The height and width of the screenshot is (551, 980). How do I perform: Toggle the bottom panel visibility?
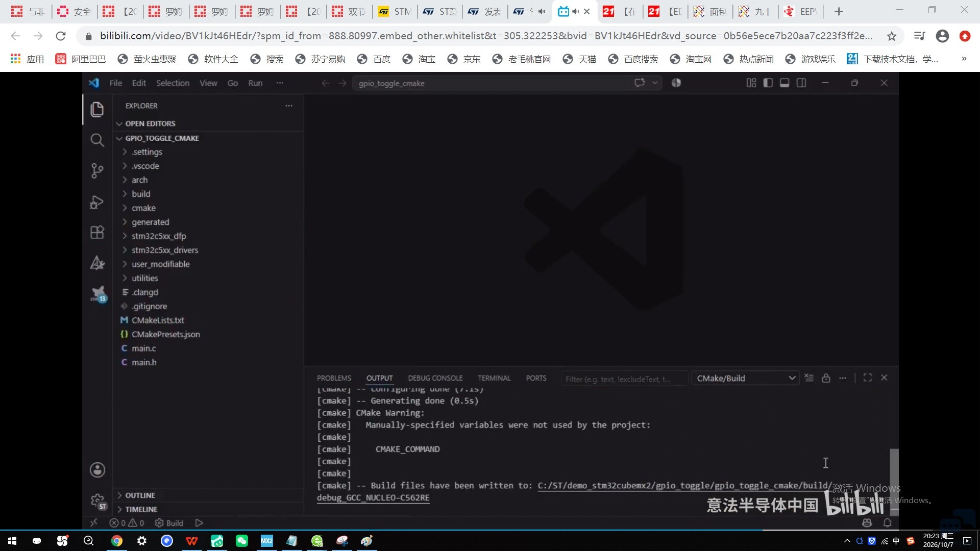785,83
